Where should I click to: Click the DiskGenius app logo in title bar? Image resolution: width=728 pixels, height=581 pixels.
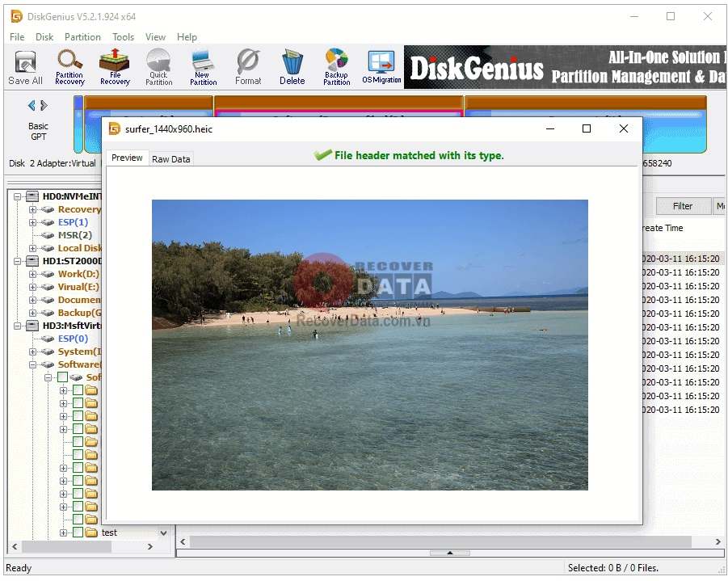click(17, 17)
